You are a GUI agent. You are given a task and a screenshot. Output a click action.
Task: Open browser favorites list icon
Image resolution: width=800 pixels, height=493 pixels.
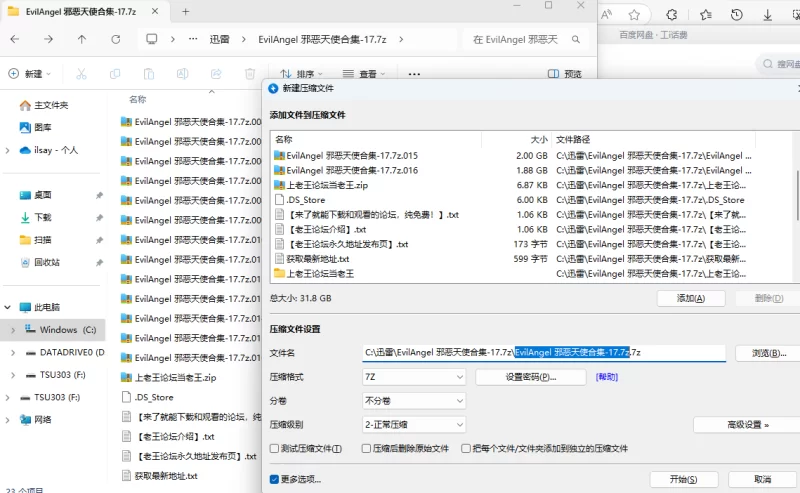coord(706,15)
